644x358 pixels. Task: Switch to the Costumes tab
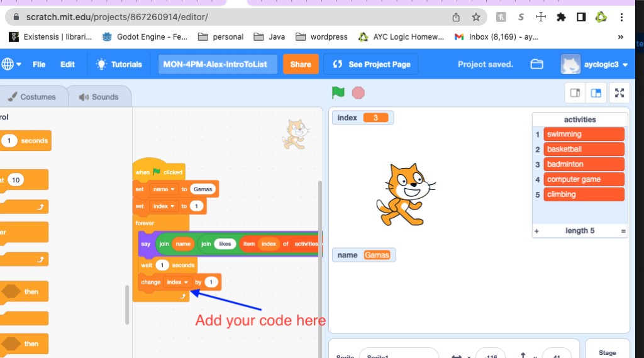click(x=32, y=97)
